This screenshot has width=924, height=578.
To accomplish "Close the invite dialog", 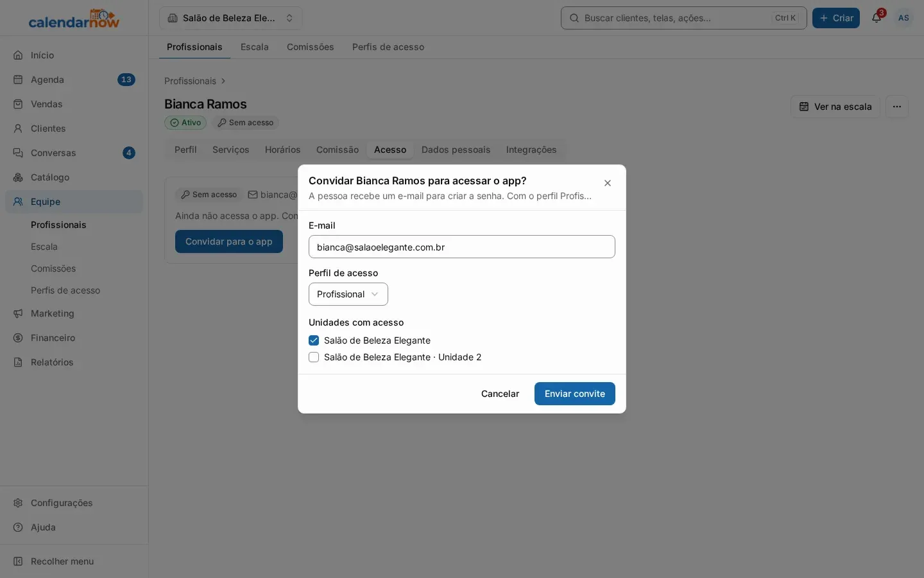I will pyautogui.click(x=608, y=183).
